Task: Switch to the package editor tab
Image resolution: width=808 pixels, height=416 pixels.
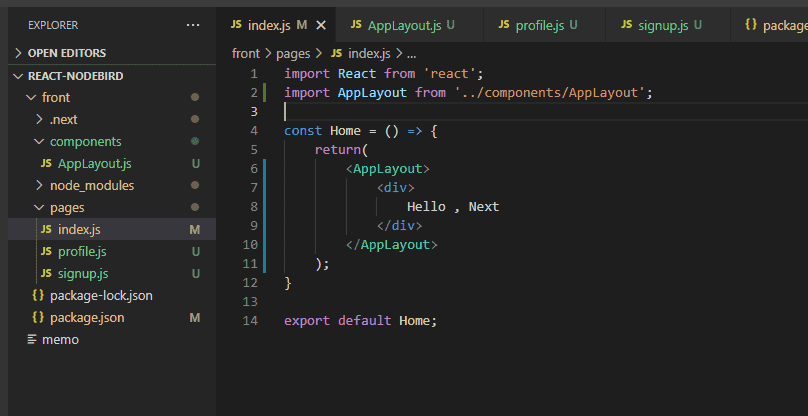Action: tap(769, 25)
